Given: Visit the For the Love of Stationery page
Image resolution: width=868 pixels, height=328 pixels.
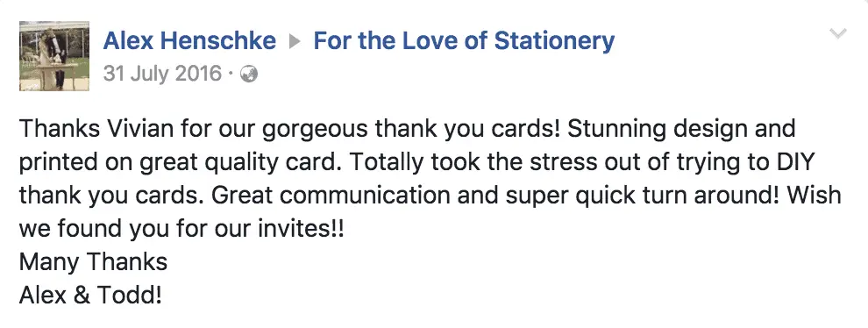Looking at the screenshot, I should point(464,41).
